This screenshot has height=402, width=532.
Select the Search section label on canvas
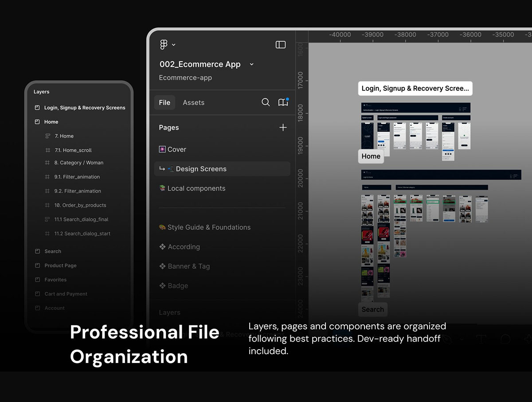(372, 309)
